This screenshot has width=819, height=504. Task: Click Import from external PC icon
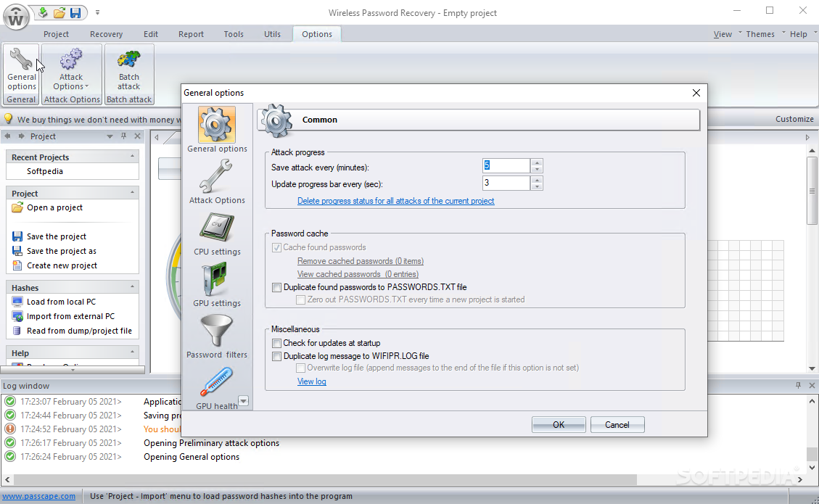coord(17,316)
